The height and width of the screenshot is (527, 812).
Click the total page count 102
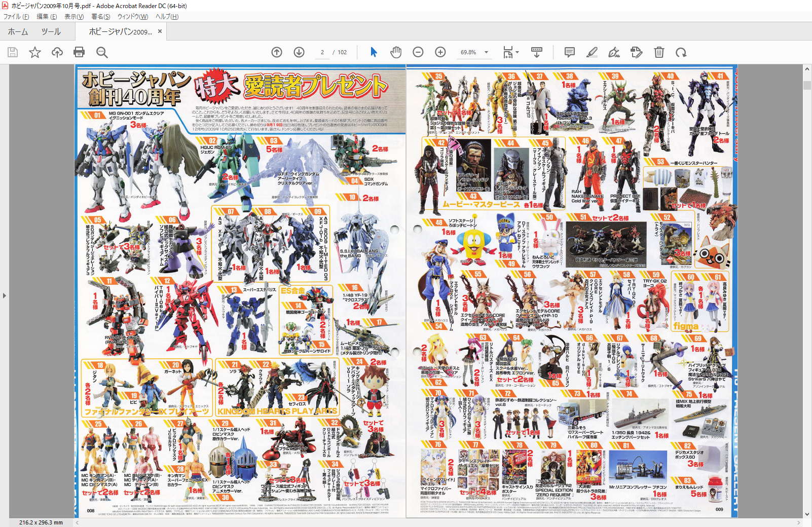[343, 52]
